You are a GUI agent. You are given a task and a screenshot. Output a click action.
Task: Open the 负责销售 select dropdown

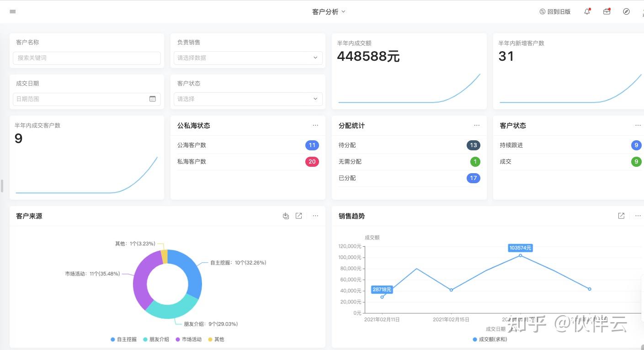tap(248, 58)
